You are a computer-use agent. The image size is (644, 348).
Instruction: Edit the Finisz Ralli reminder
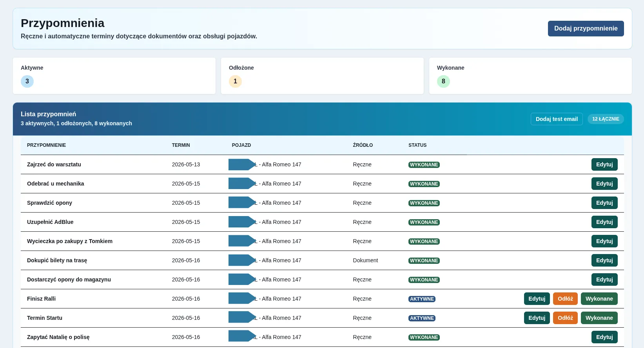(x=537, y=299)
